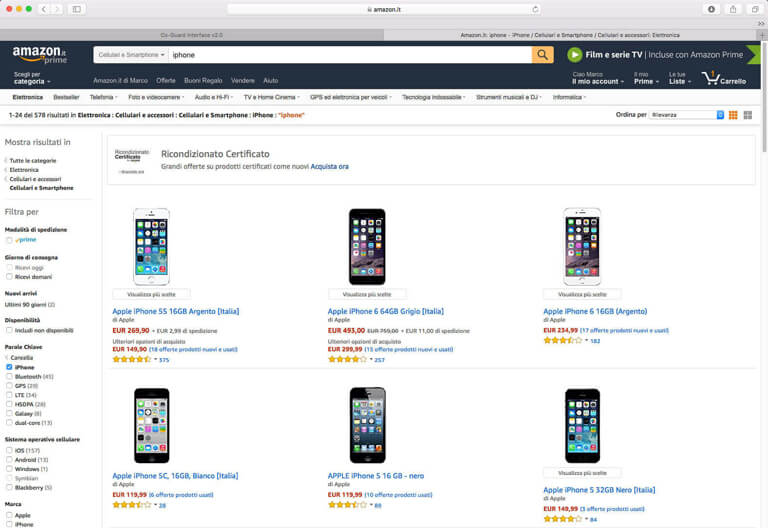
Task: Open the Ordina per Rilevanza dropdown
Action: pyautogui.click(x=686, y=115)
